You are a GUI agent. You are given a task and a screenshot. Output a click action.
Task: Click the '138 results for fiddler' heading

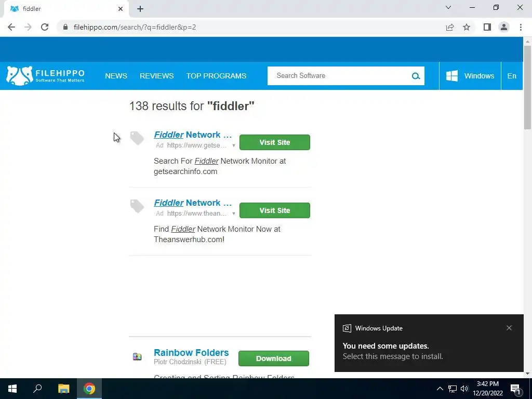(x=192, y=106)
